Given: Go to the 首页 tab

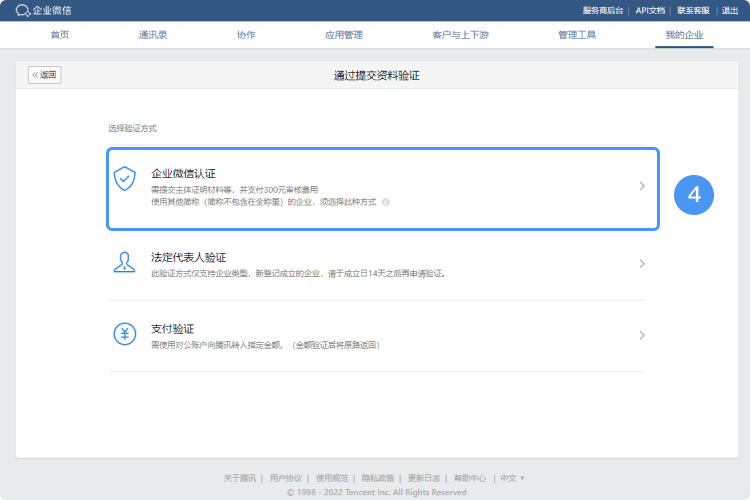Looking at the screenshot, I should (60, 35).
